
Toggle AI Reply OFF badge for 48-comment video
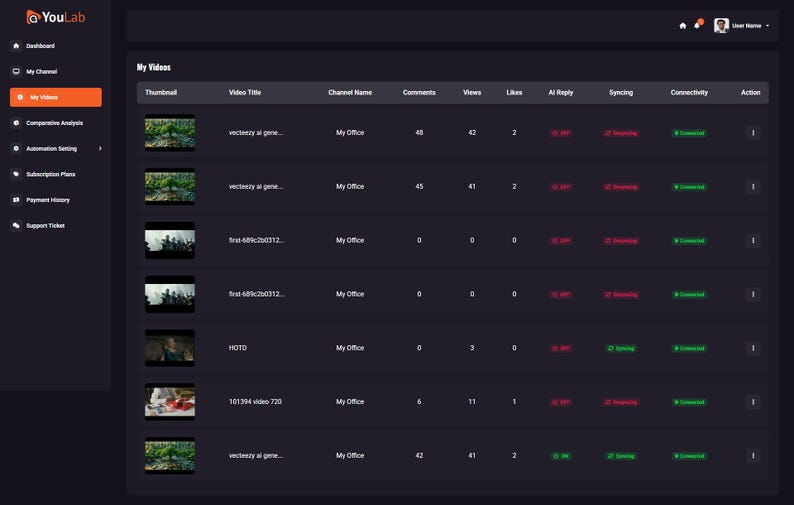click(561, 133)
